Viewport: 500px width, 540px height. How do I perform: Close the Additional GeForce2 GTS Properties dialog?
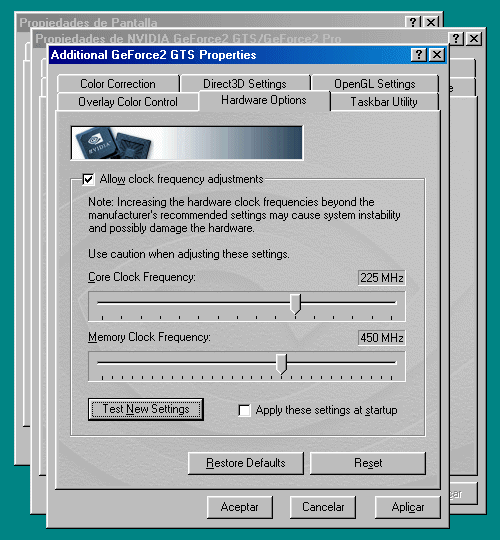click(x=437, y=55)
